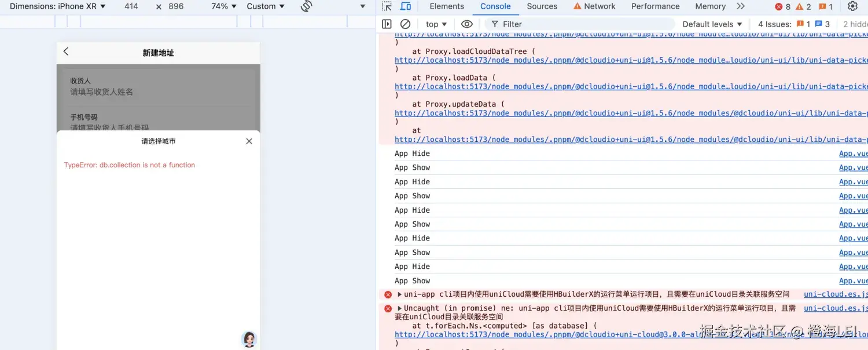This screenshot has height=350, width=868.
Task: Activate the inspect element picker icon
Action: 387,6
